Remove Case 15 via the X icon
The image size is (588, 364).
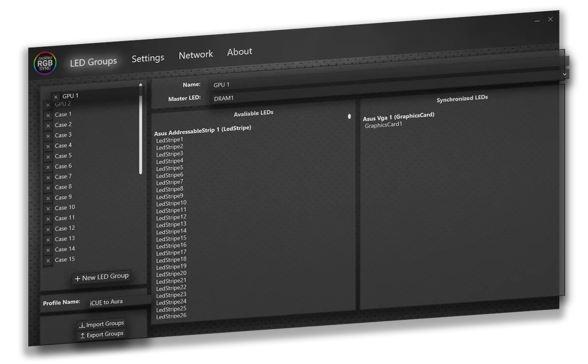(x=48, y=259)
